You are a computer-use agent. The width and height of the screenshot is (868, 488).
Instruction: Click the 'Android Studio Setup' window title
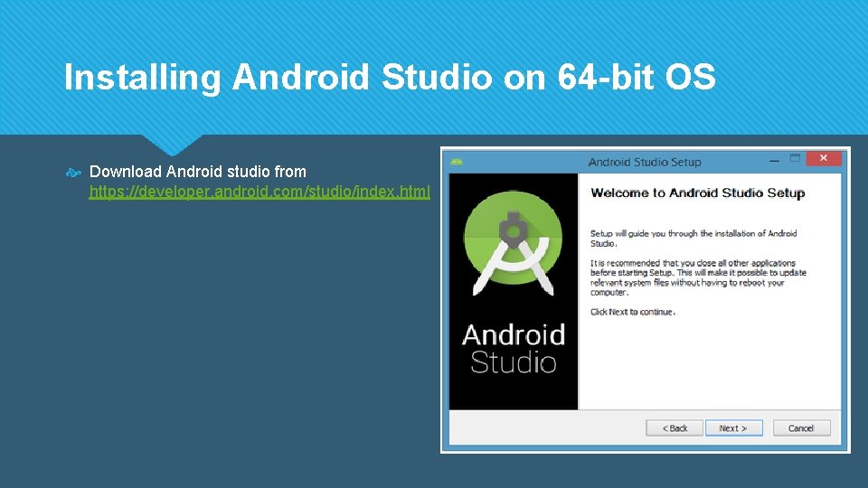645,162
